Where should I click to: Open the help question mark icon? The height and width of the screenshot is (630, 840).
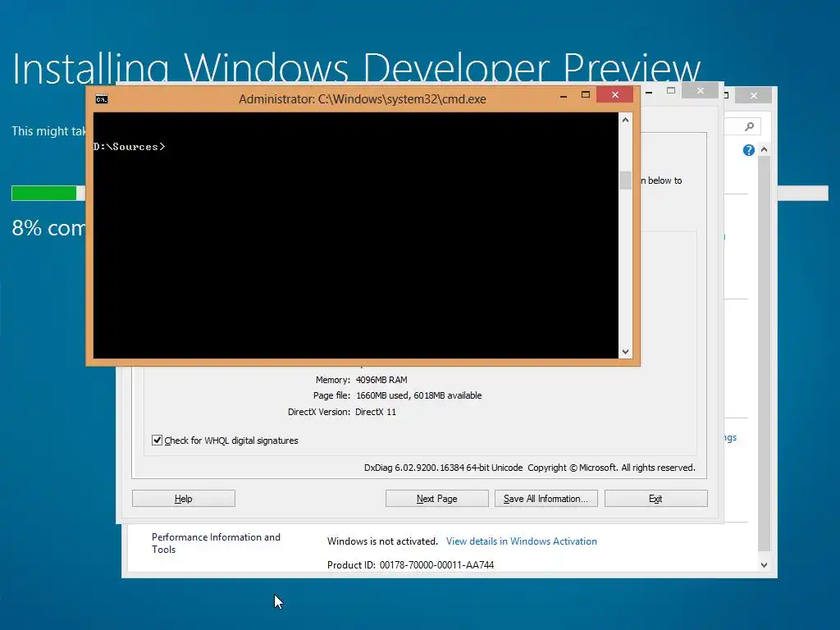coord(748,150)
